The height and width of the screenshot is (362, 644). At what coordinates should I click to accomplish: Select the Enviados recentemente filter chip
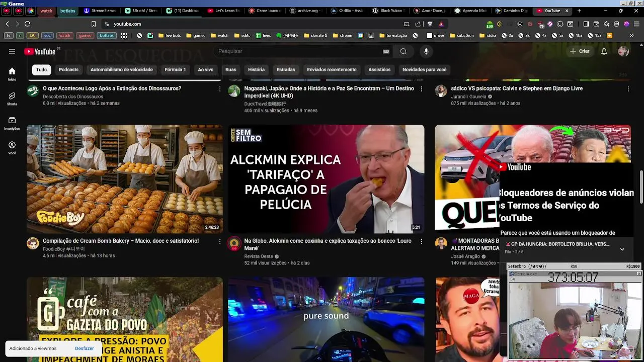[332, 70]
